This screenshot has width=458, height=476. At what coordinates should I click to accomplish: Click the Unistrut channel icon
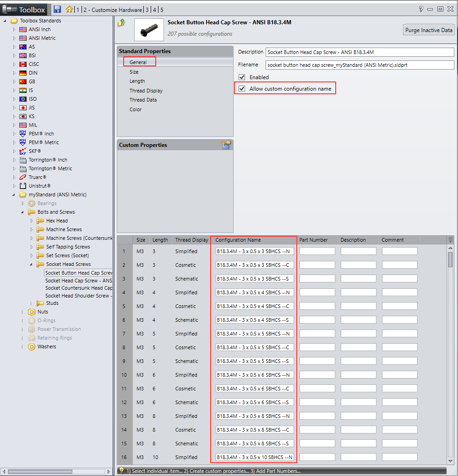click(x=23, y=186)
